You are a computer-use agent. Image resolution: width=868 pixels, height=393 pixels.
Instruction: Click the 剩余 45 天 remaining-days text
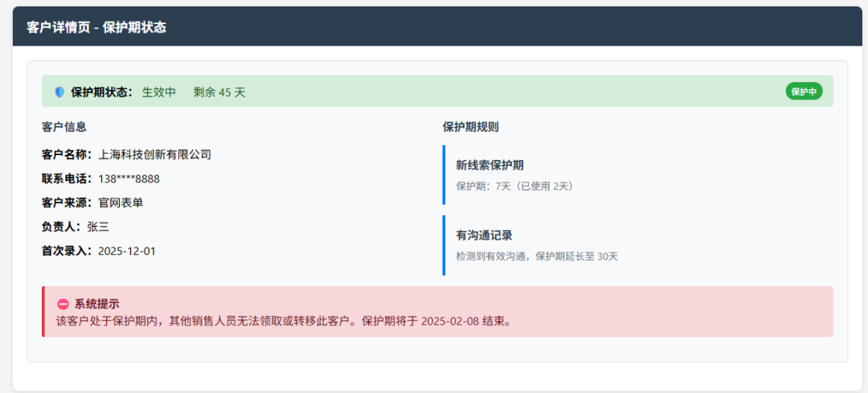[x=219, y=92]
